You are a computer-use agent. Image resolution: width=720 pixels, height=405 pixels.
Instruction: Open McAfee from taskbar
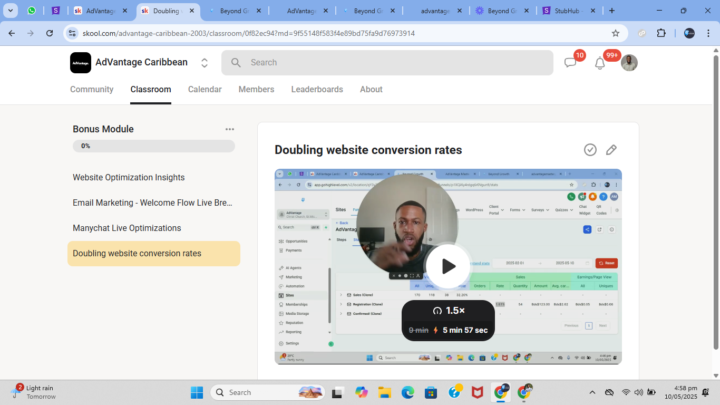coord(478,393)
